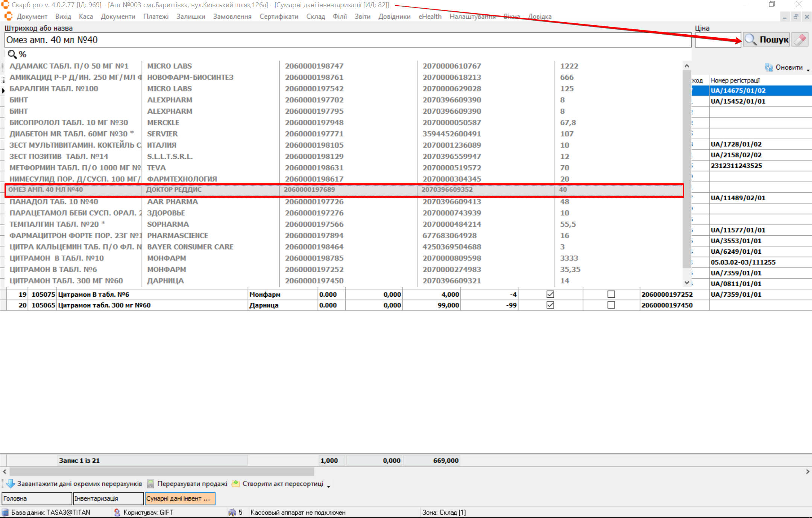Click the user Користувач GIFT status icon
The width and height of the screenshot is (812, 518).
pyautogui.click(x=117, y=512)
